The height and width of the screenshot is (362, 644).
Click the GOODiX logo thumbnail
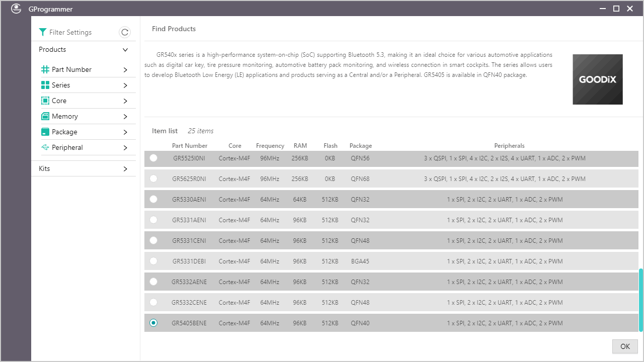(x=597, y=79)
